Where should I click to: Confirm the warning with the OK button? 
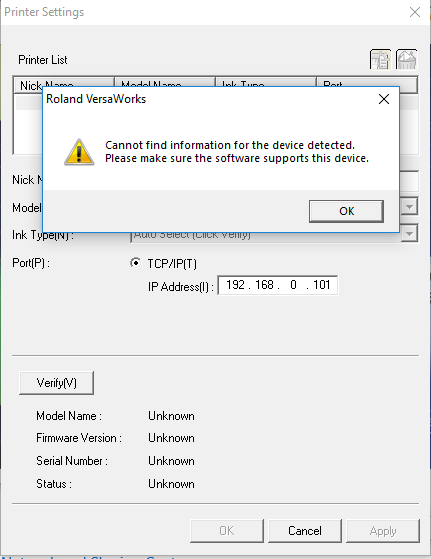click(x=347, y=211)
